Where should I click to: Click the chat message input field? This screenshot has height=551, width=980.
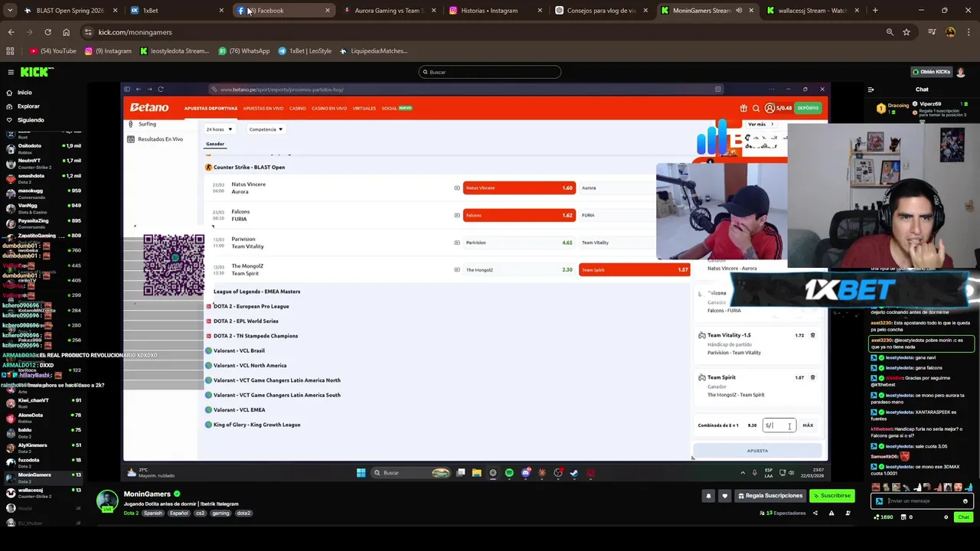(x=923, y=501)
